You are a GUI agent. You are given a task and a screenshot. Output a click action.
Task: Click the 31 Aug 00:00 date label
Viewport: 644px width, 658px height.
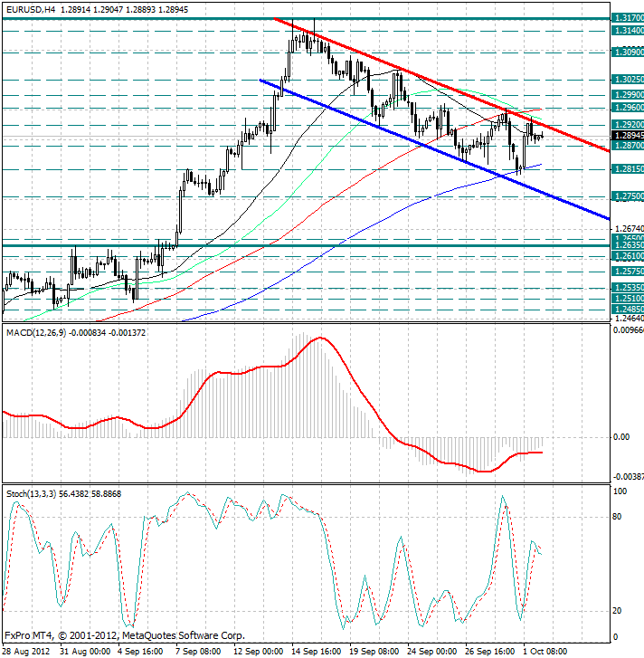[85, 652]
